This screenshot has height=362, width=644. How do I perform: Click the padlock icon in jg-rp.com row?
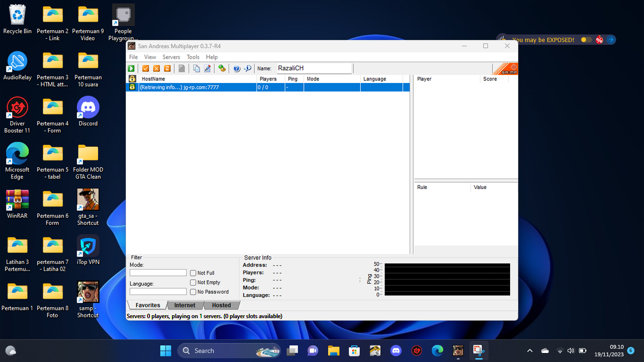pyautogui.click(x=132, y=87)
